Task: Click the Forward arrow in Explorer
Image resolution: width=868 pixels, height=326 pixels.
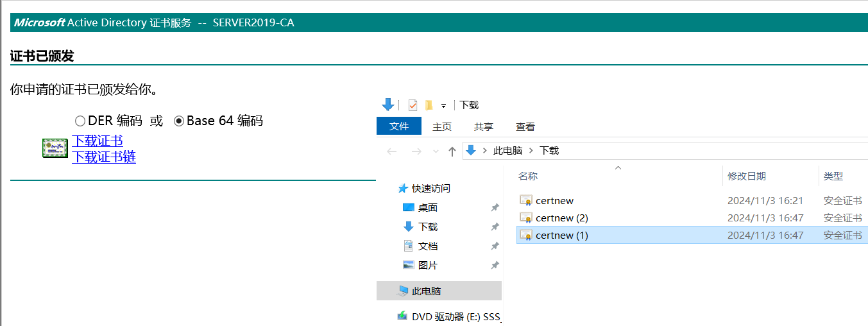Action: pyautogui.click(x=416, y=151)
